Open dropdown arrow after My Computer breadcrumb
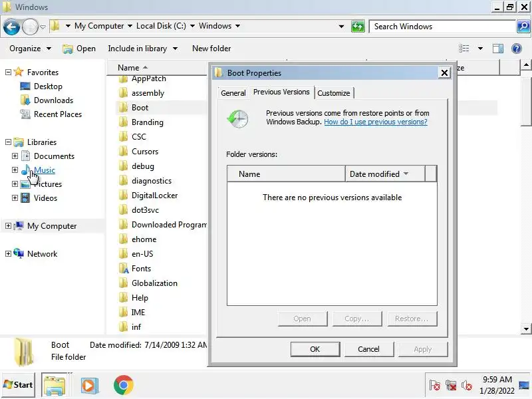 (x=130, y=26)
